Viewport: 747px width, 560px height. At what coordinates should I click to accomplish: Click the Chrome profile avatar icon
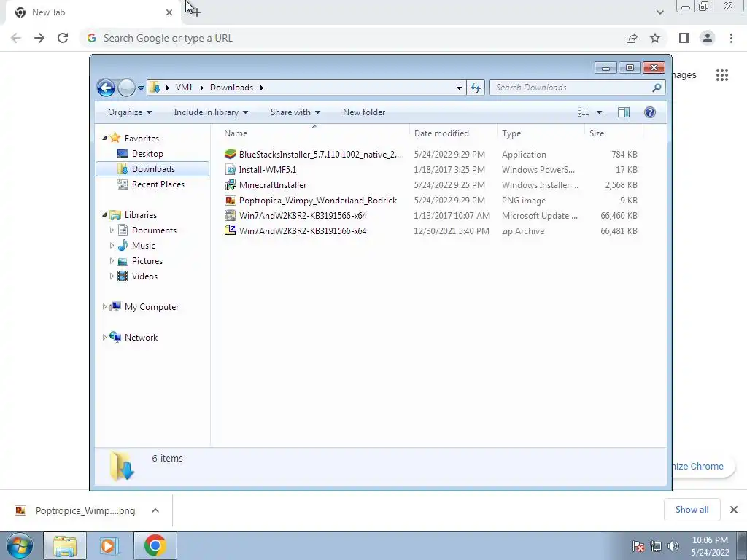708,38
